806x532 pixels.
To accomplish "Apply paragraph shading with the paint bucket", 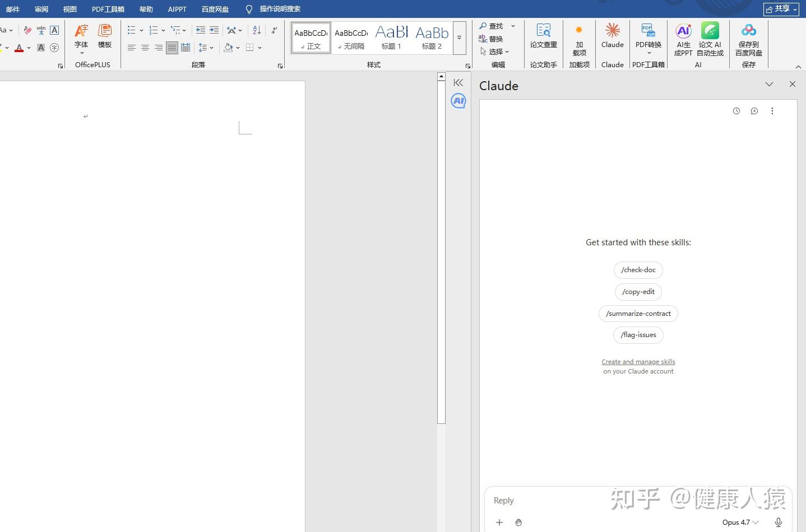I will tap(228, 48).
